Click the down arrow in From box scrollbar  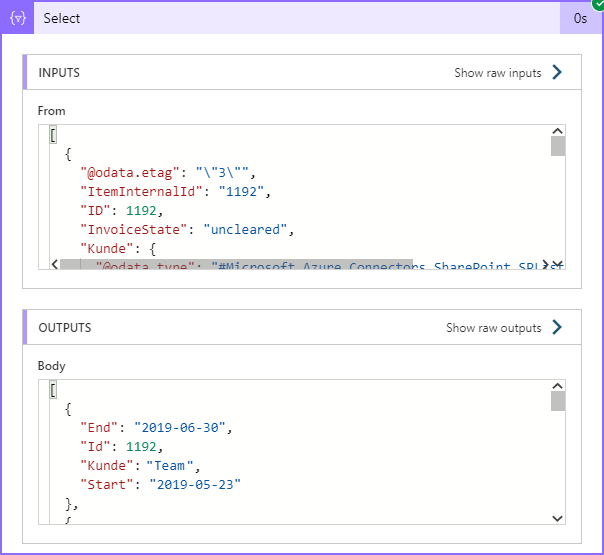pos(558,250)
